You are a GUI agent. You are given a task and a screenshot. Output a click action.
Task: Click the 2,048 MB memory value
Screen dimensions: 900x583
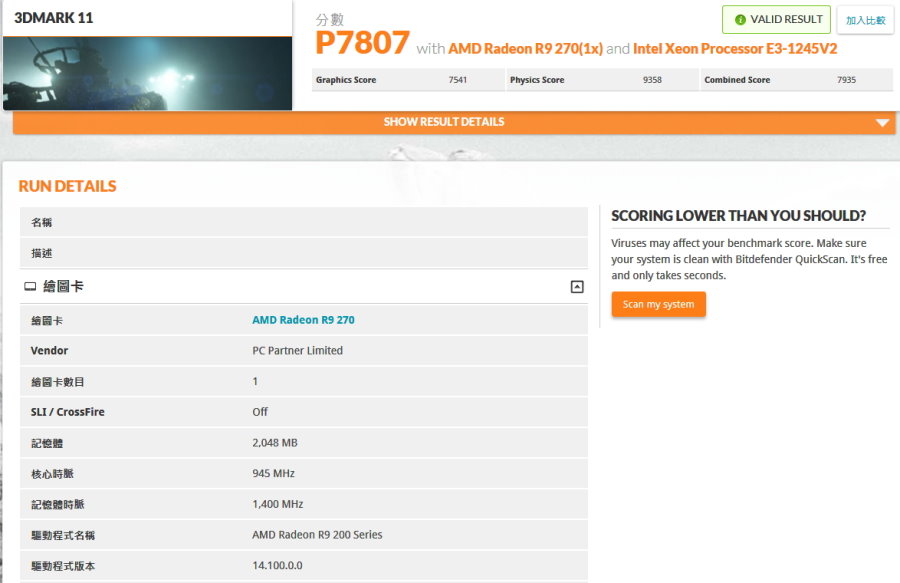pos(275,443)
